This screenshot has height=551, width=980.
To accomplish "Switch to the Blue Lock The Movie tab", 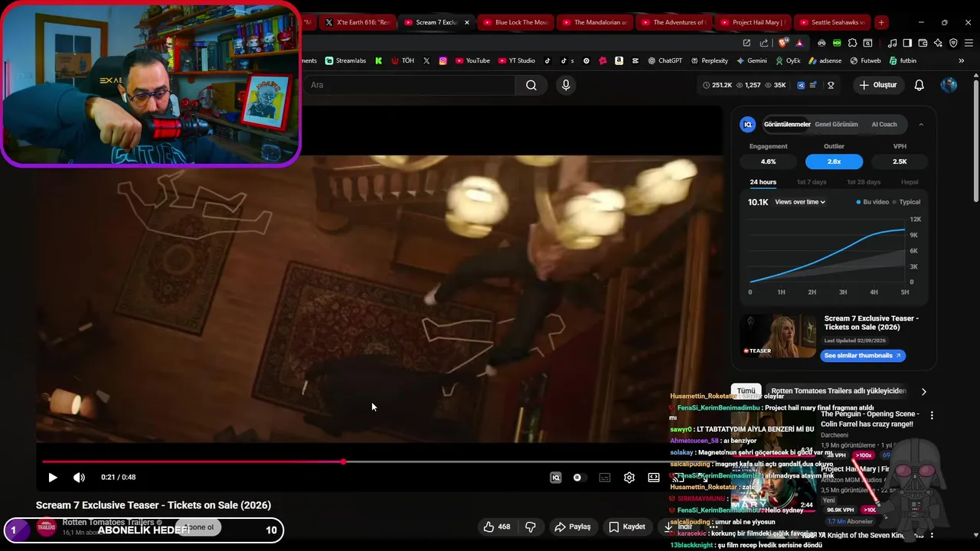I will [x=515, y=22].
